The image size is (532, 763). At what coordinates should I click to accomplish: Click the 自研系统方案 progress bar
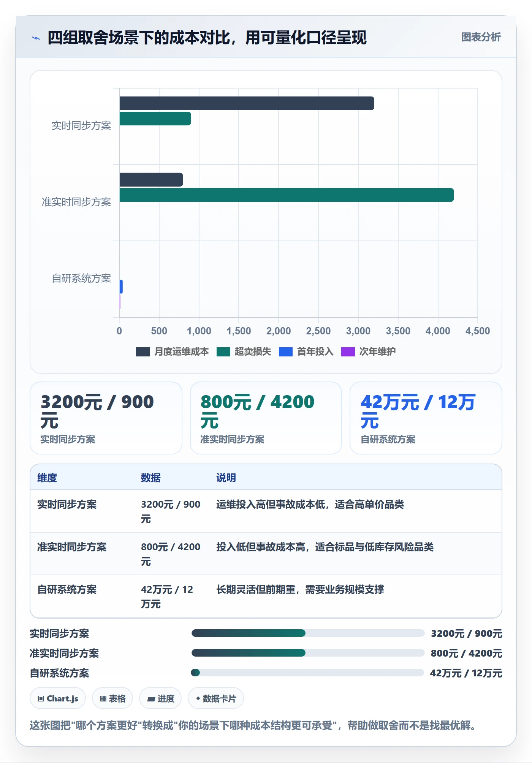308,673
